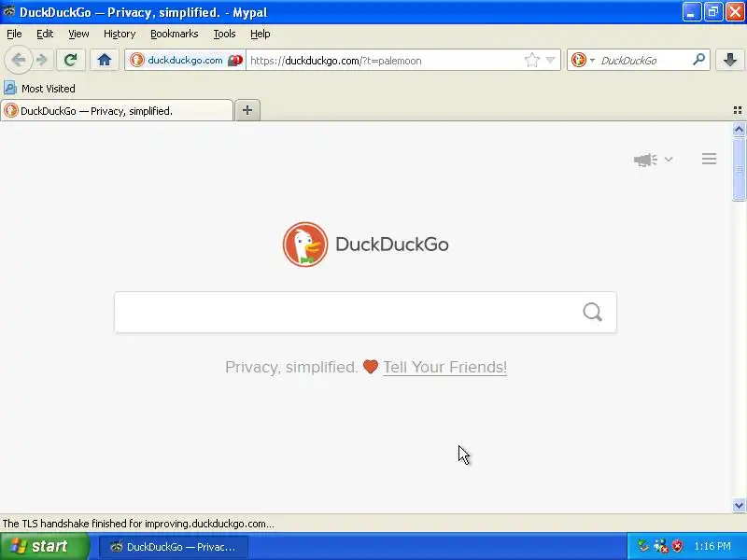Follow the Tell Your Friends! link
This screenshot has width=747, height=560.
coord(445,367)
